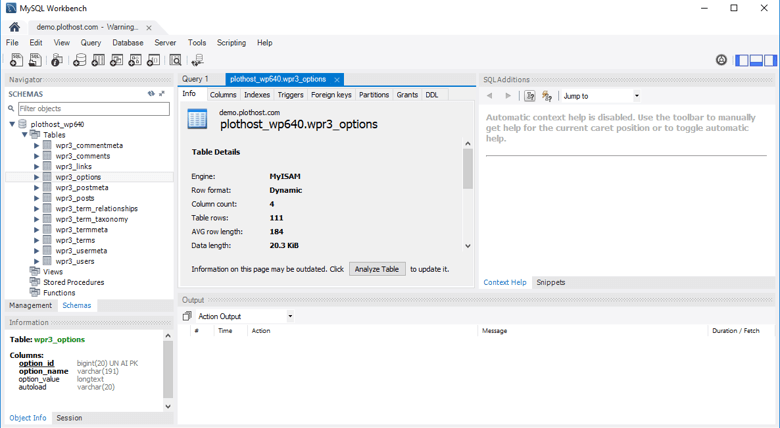
Task: Collapse the plothost_wp640 schema
Action: [12, 124]
